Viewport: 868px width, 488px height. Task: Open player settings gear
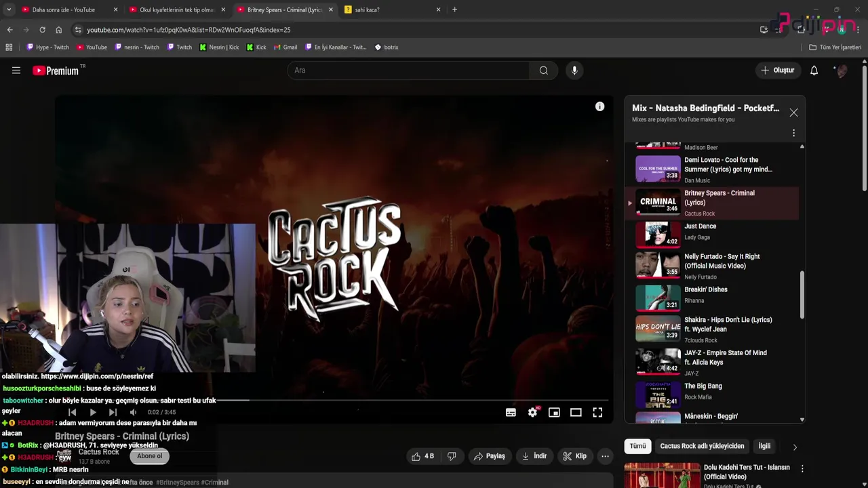click(x=533, y=412)
